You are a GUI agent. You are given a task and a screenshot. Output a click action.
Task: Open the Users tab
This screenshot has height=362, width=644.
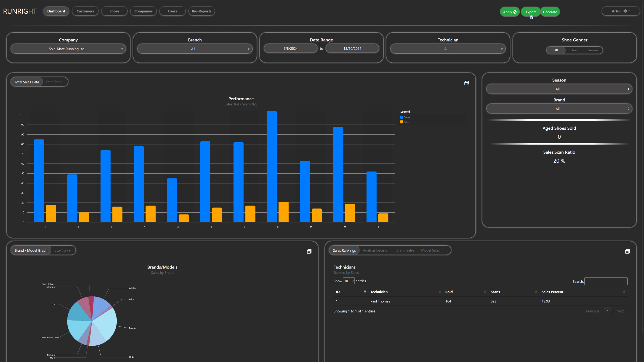tap(173, 11)
